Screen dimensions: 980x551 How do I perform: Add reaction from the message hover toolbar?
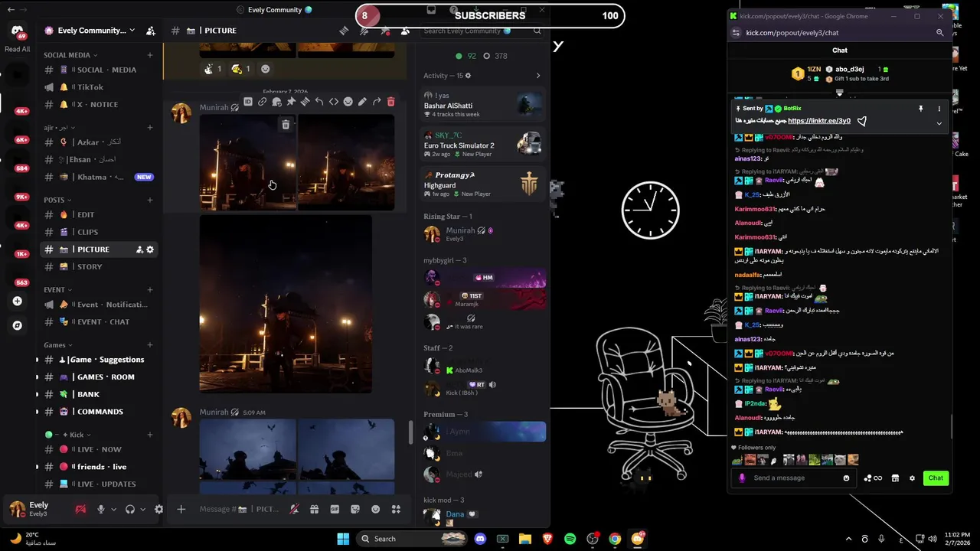click(348, 102)
